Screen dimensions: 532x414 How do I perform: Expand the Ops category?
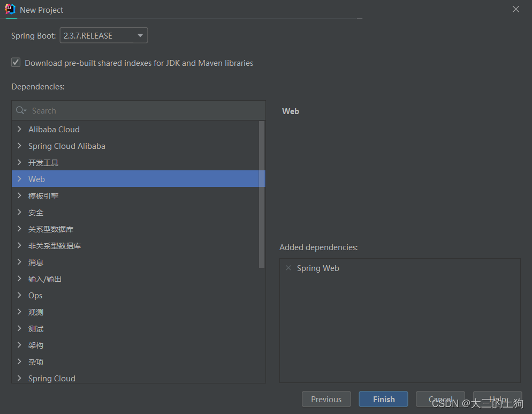click(19, 295)
